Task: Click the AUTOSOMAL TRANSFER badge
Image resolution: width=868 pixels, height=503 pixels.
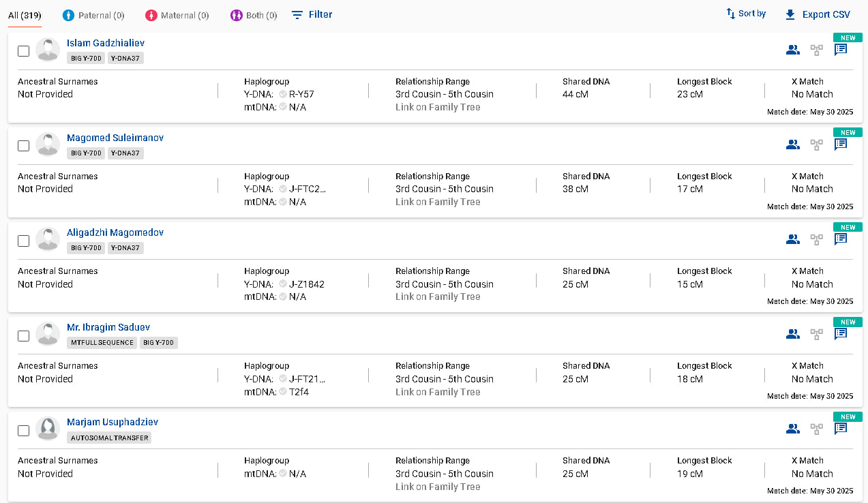Action: coord(109,438)
